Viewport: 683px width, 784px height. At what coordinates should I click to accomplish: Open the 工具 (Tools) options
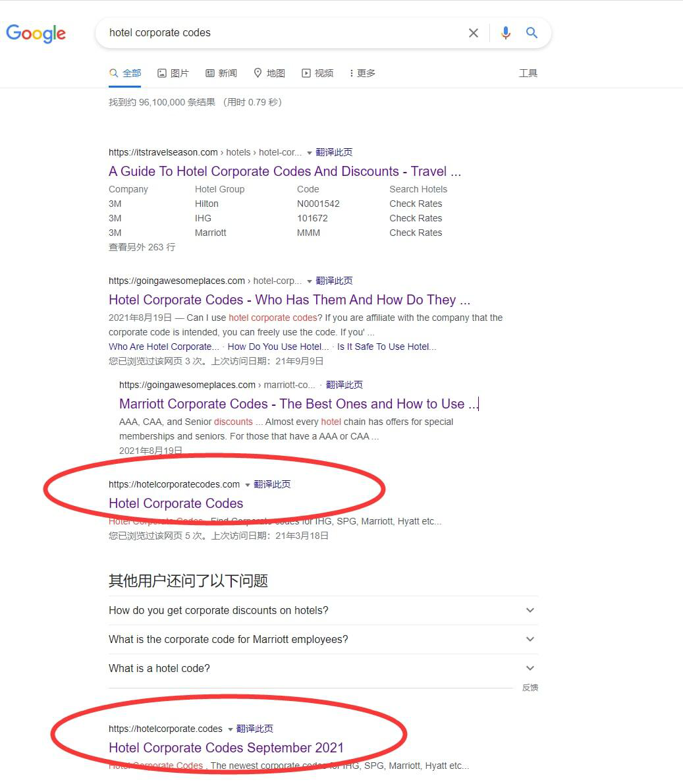(x=528, y=73)
